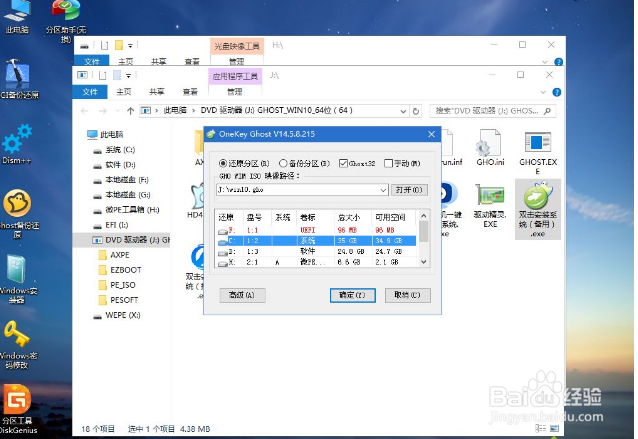
Task: Open the 此电脑 desktop icon
Action: pyautogui.click(x=17, y=16)
